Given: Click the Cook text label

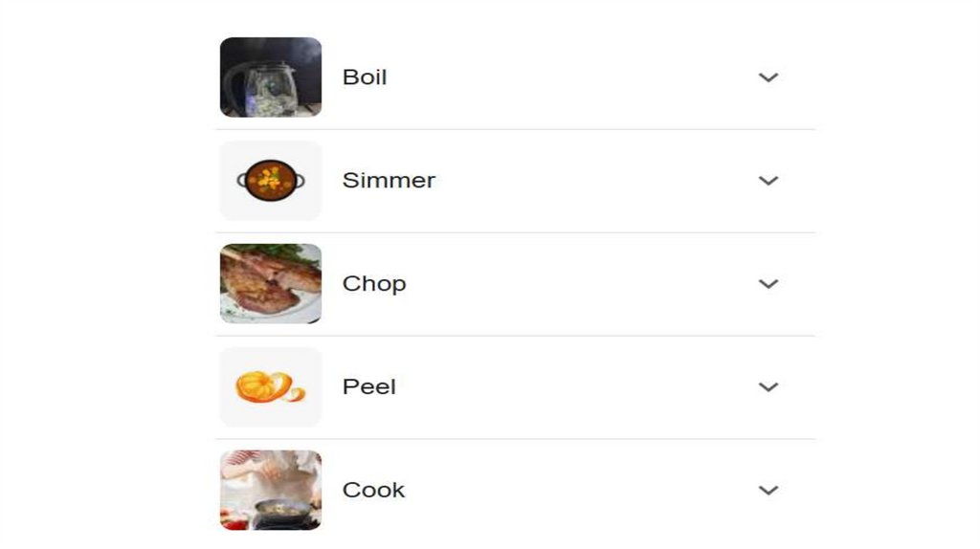Looking at the screenshot, I should (374, 491).
